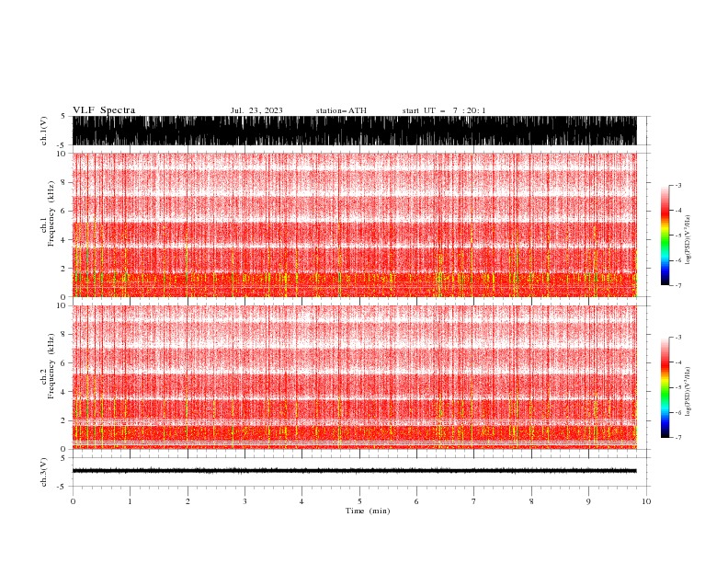Click the upper log(PSD) colorbar label
The width and height of the screenshot is (728, 563).
point(688,240)
